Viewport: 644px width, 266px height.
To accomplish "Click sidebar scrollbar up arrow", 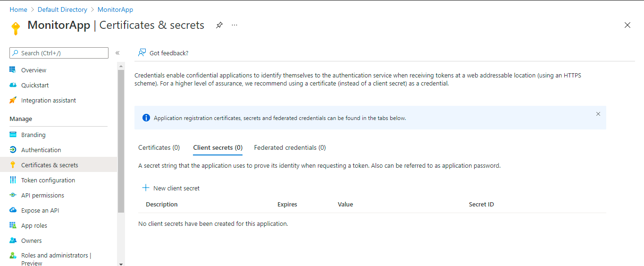I will [x=121, y=66].
